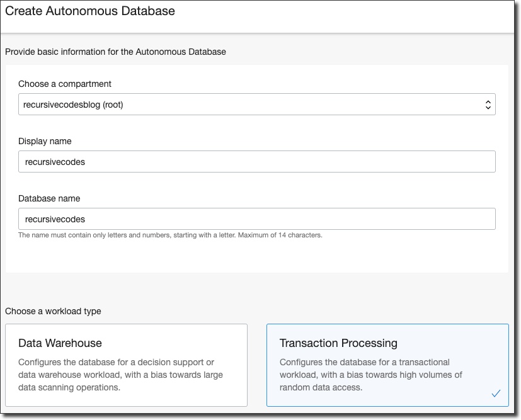
Task: Click the 'recursivecodesblog (root)' compartment value
Action: click(x=74, y=105)
